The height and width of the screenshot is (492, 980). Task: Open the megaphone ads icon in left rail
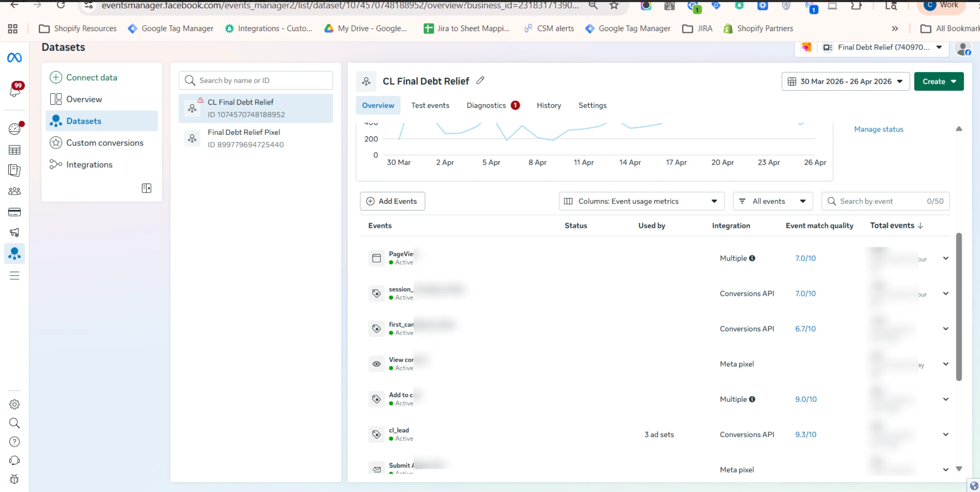14,232
